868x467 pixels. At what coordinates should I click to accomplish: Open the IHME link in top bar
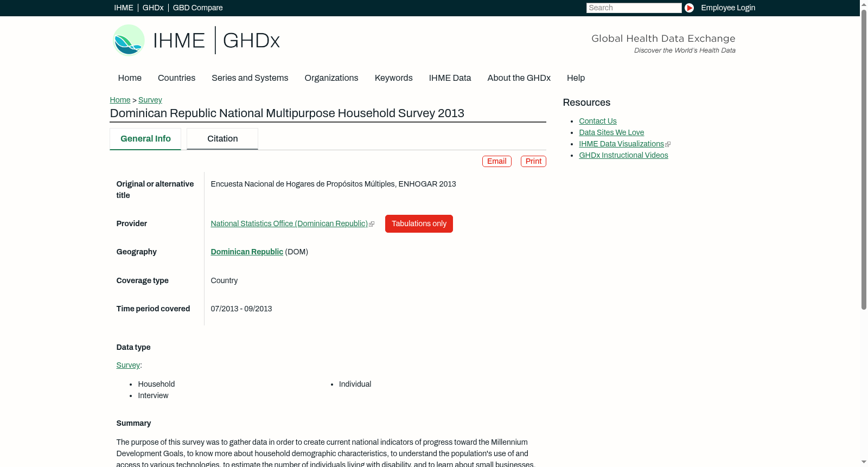(124, 8)
